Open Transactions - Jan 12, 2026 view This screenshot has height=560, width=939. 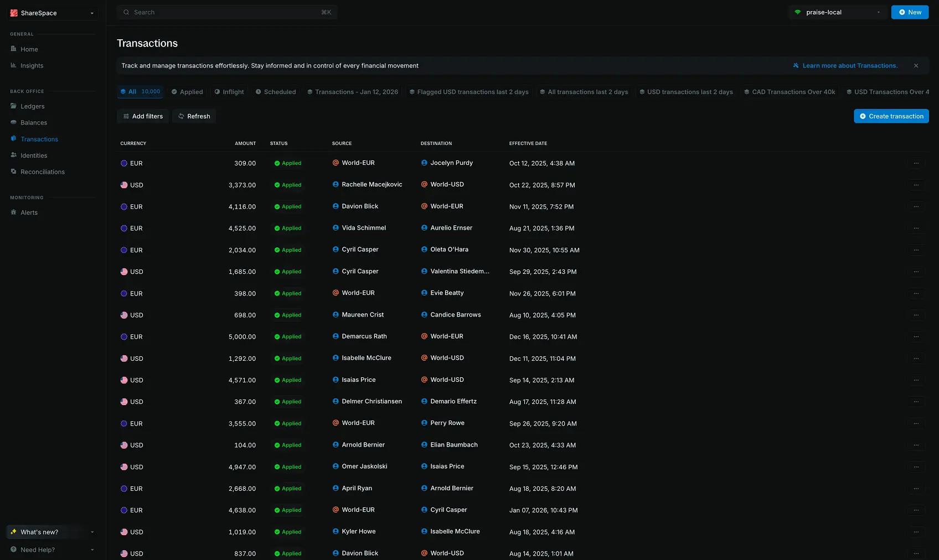tap(353, 92)
